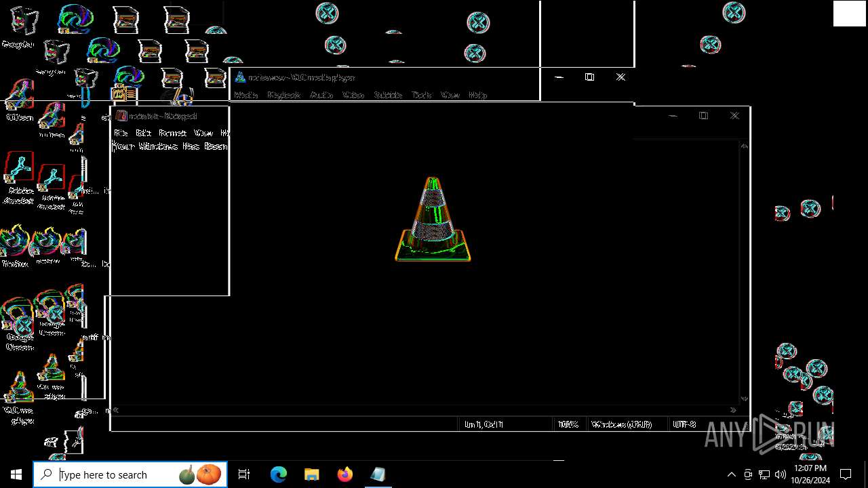868x488 pixels.
Task: Click the text 'Your Windows Has Been' in Notepad
Action: click(x=170, y=146)
